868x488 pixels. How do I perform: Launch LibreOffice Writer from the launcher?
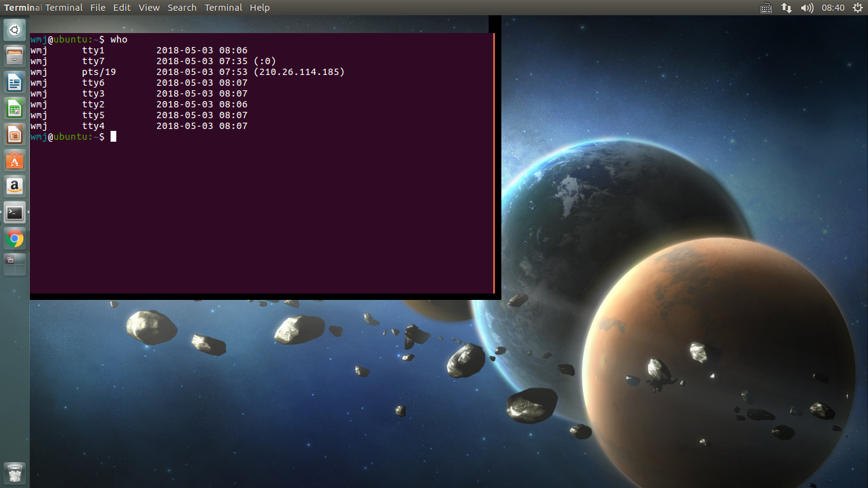coord(15,82)
